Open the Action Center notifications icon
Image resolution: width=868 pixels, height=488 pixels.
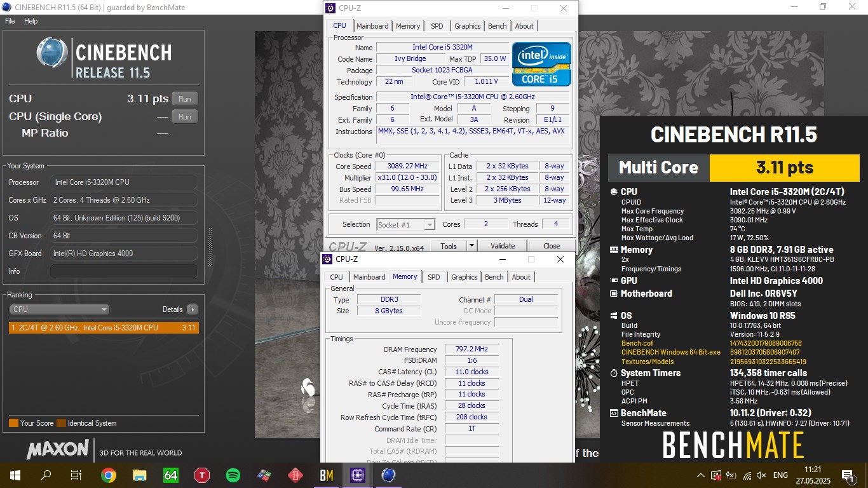pyautogui.click(x=847, y=475)
